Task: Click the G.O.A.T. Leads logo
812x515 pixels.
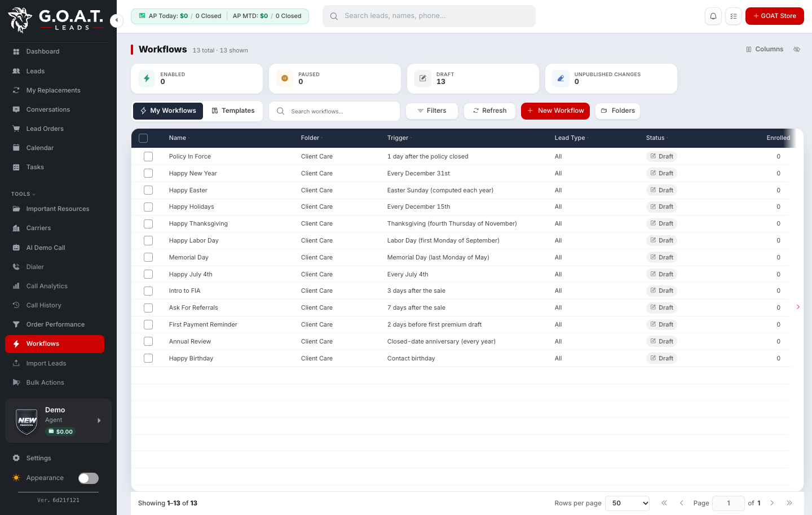Action: coord(55,20)
